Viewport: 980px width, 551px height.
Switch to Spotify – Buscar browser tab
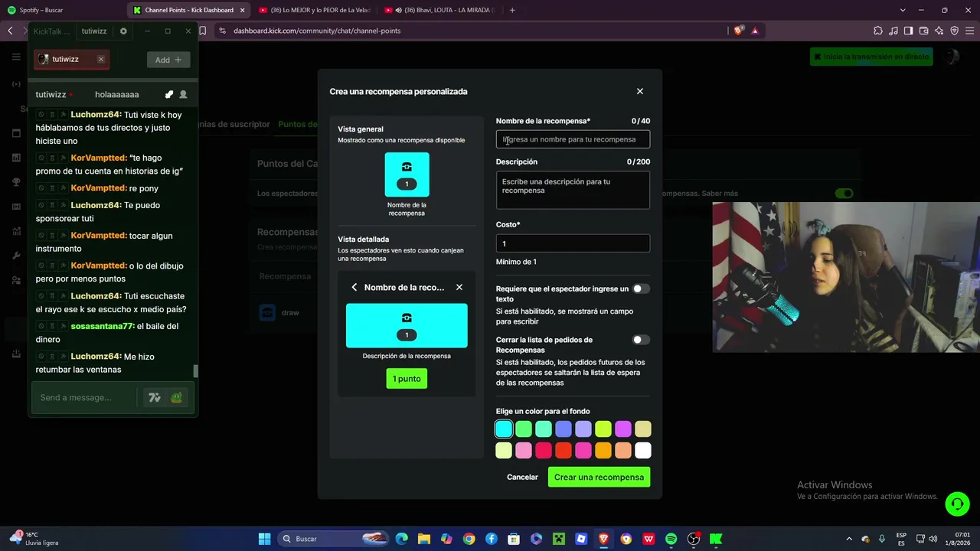pyautogui.click(x=61, y=10)
